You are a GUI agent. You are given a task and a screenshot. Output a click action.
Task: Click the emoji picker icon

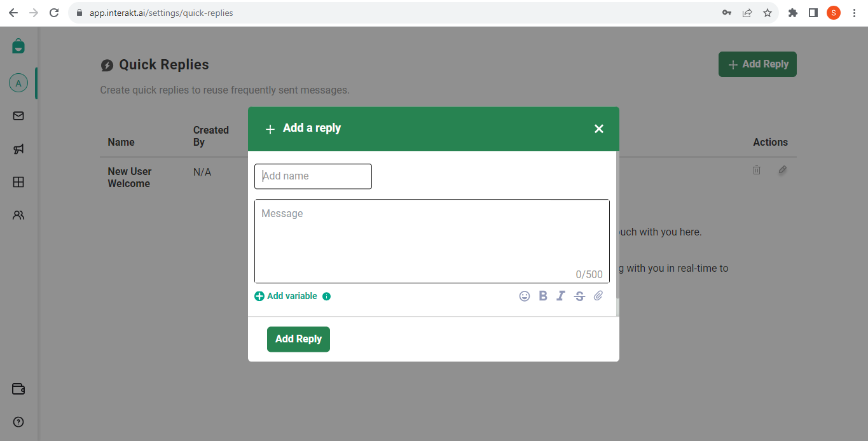pos(525,296)
